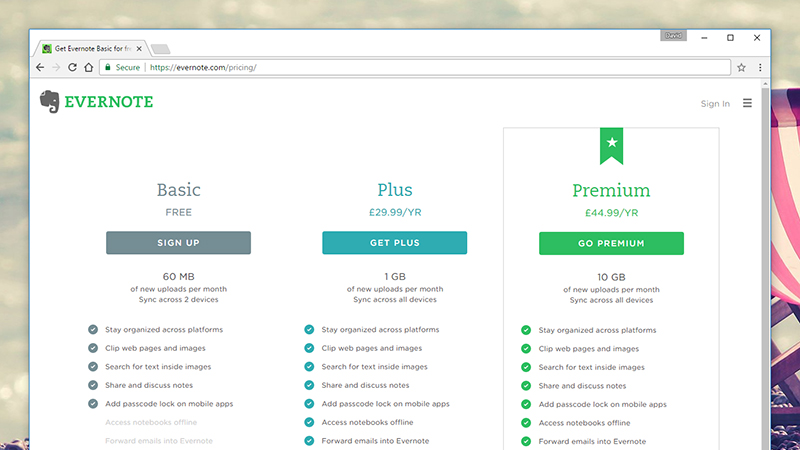Image resolution: width=800 pixels, height=450 pixels.
Task: Click the Evernote elephant logo
Action: point(49,102)
